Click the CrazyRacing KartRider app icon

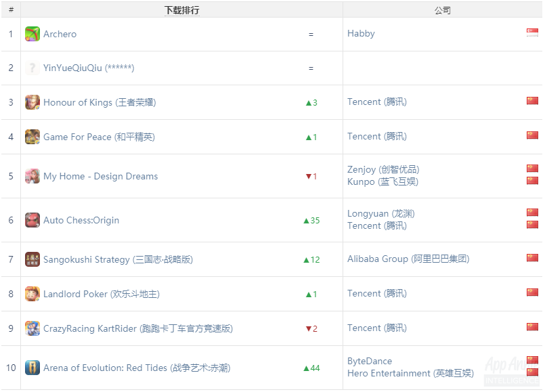click(x=32, y=328)
